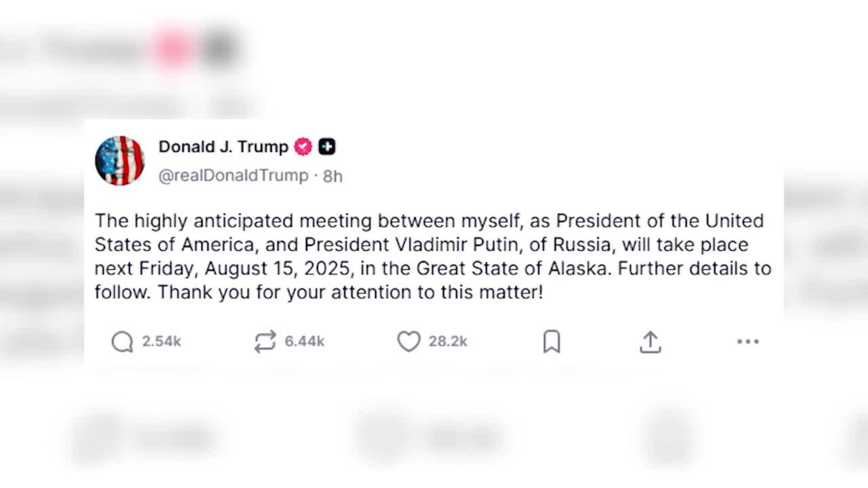Click "Vladimir Putin" in the post text
The width and height of the screenshot is (868, 488).
click(457, 245)
